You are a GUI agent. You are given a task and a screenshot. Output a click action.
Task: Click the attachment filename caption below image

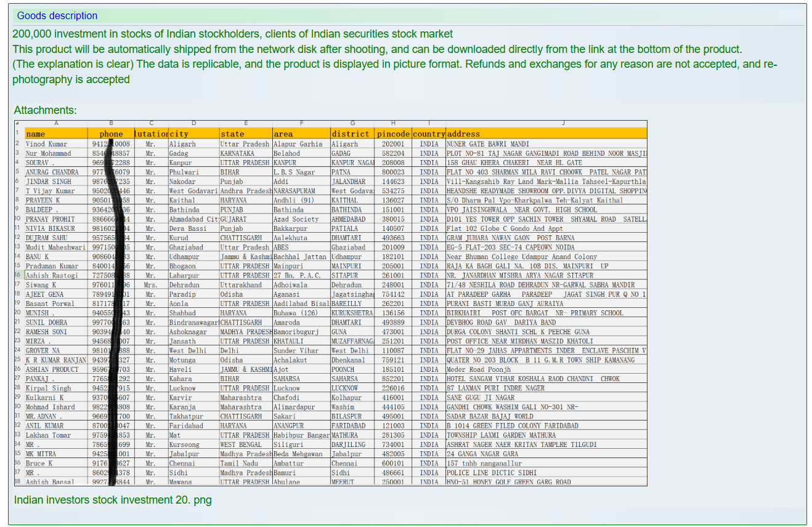[112, 500]
